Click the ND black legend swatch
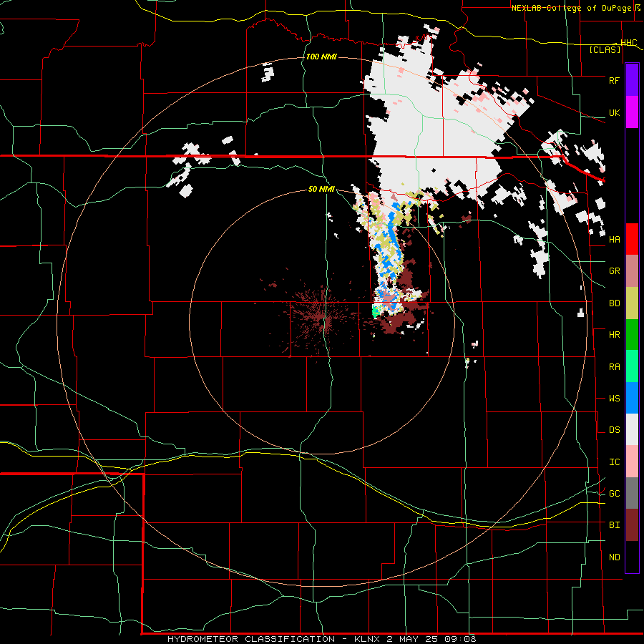Viewport: 644px width, 644px height. 632,557
